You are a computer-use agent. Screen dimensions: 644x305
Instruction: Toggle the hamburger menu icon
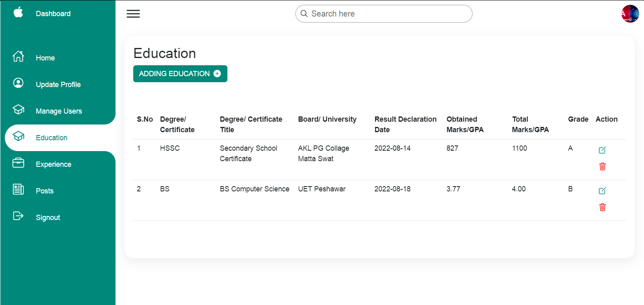click(x=133, y=14)
